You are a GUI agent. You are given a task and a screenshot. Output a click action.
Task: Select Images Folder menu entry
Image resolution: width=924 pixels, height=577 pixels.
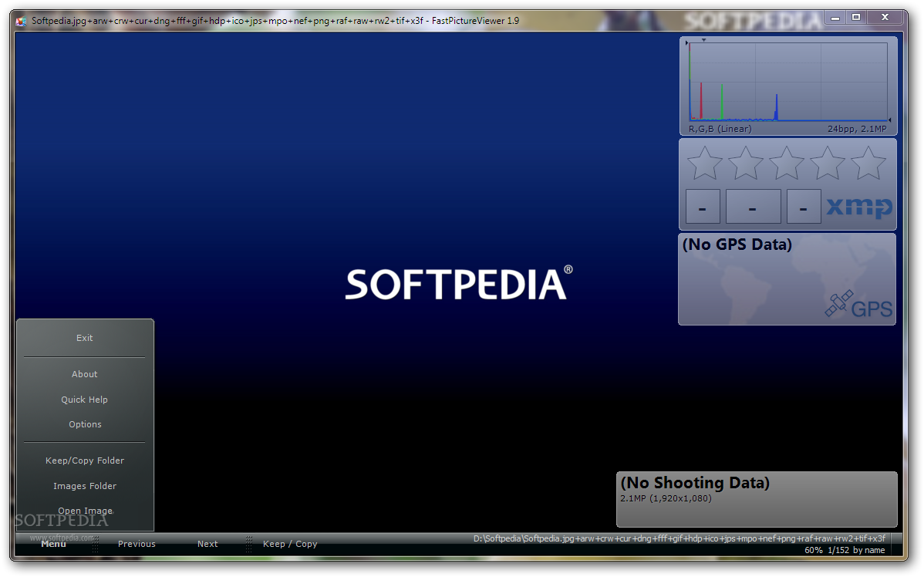click(85, 486)
